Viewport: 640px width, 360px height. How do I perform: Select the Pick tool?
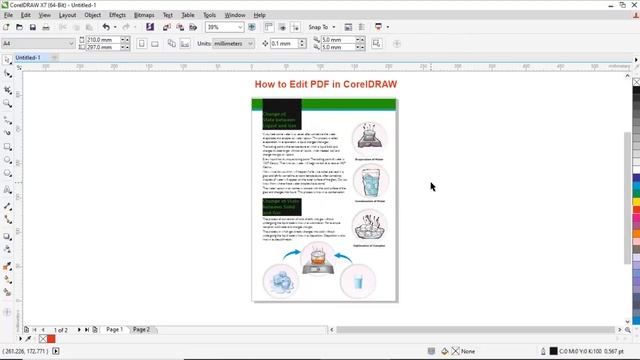pos(7,60)
